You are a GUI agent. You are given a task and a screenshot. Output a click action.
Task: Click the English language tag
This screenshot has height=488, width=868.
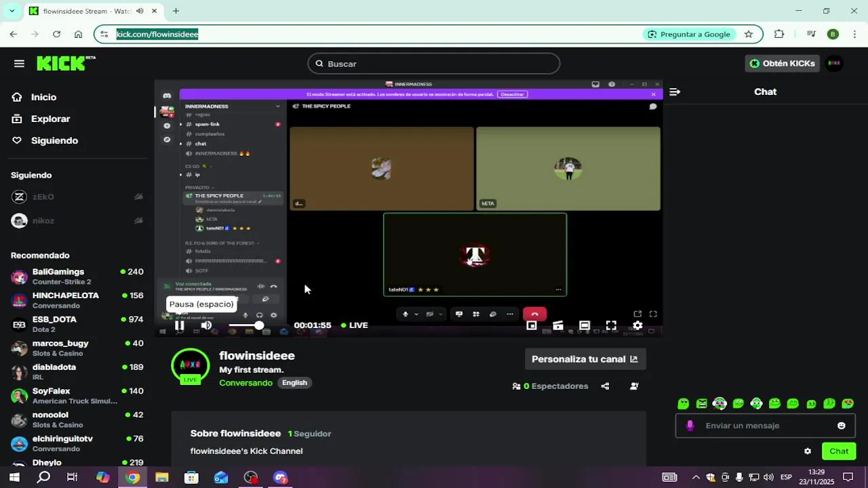click(294, 383)
